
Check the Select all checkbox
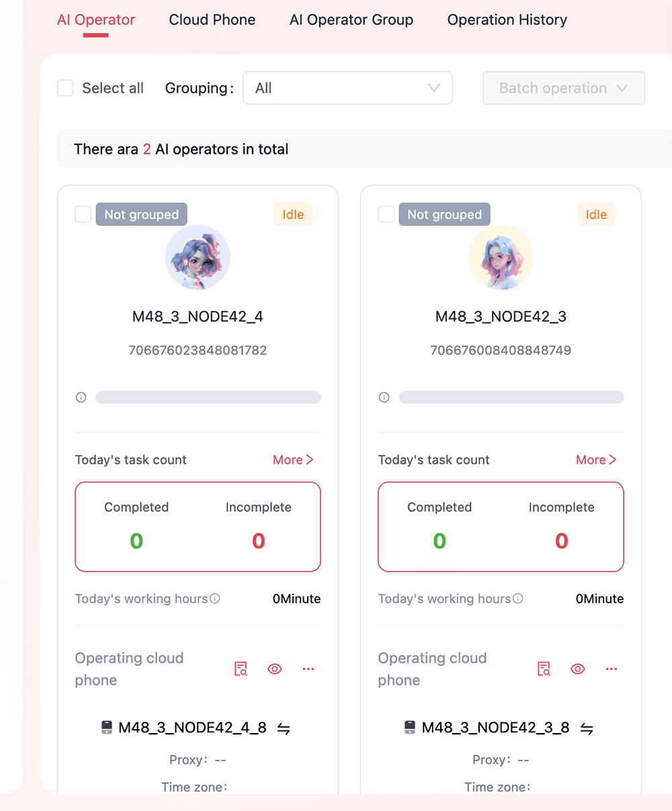[65, 88]
